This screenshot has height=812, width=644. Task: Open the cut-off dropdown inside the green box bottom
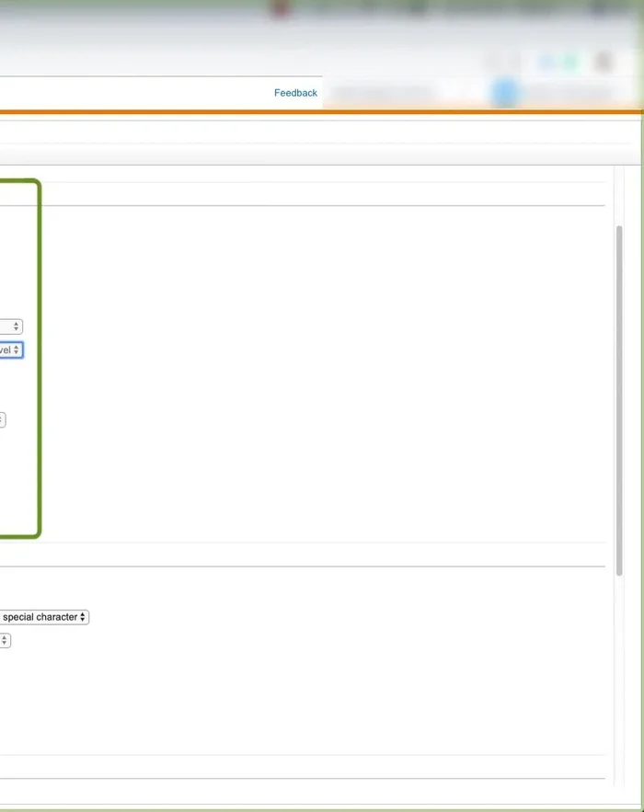[x=3, y=420]
